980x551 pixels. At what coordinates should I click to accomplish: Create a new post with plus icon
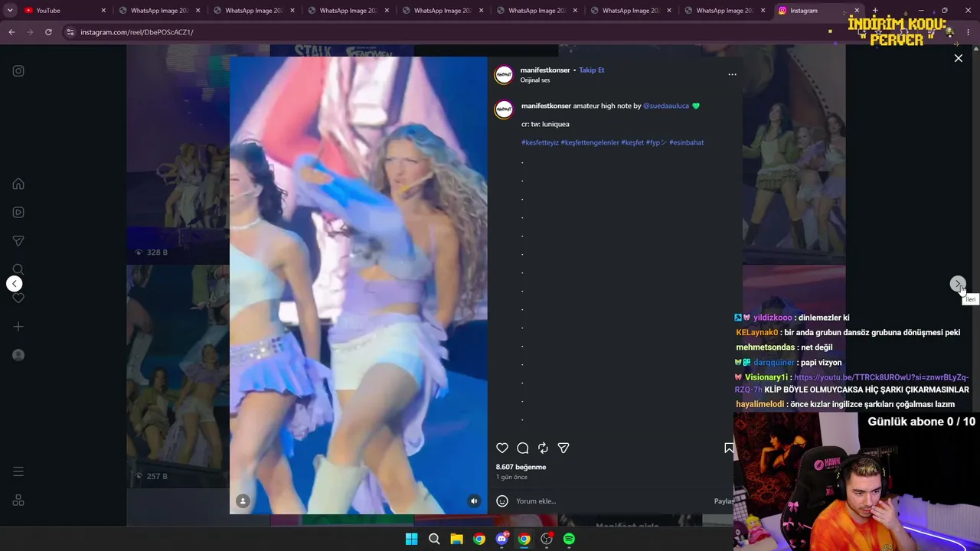18,327
